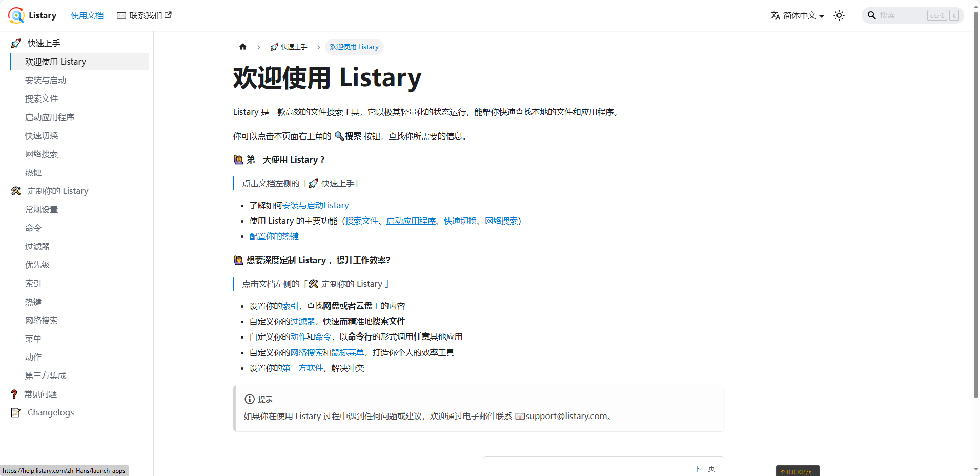Image resolution: width=980 pixels, height=476 pixels.
Task: Click the external link icon after 联系我们
Action: [168, 15]
